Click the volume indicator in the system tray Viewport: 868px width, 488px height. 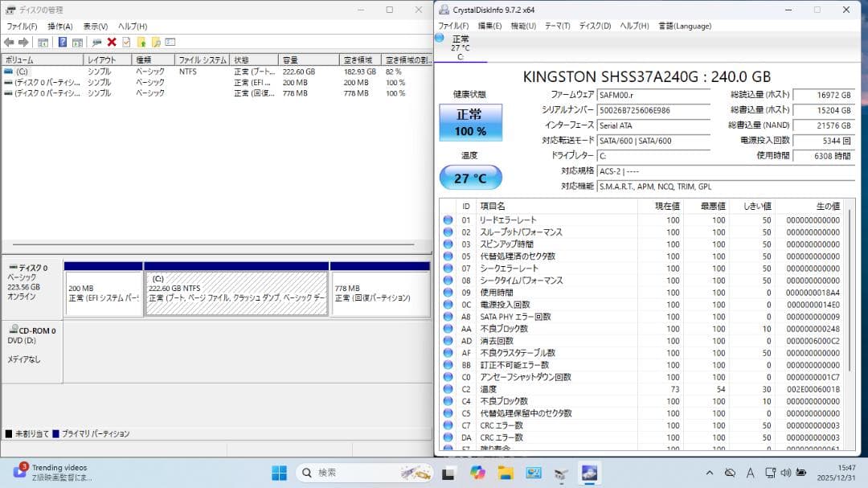click(785, 473)
